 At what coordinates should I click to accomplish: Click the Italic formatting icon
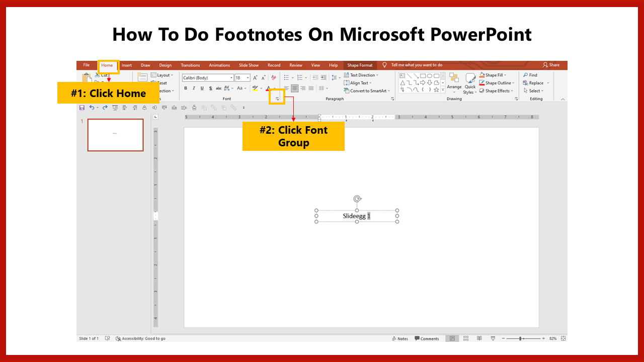click(x=194, y=88)
